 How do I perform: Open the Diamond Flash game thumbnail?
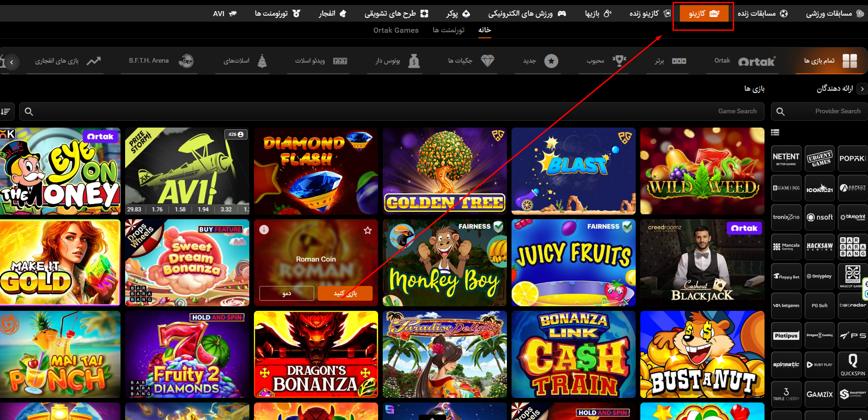tap(316, 171)
